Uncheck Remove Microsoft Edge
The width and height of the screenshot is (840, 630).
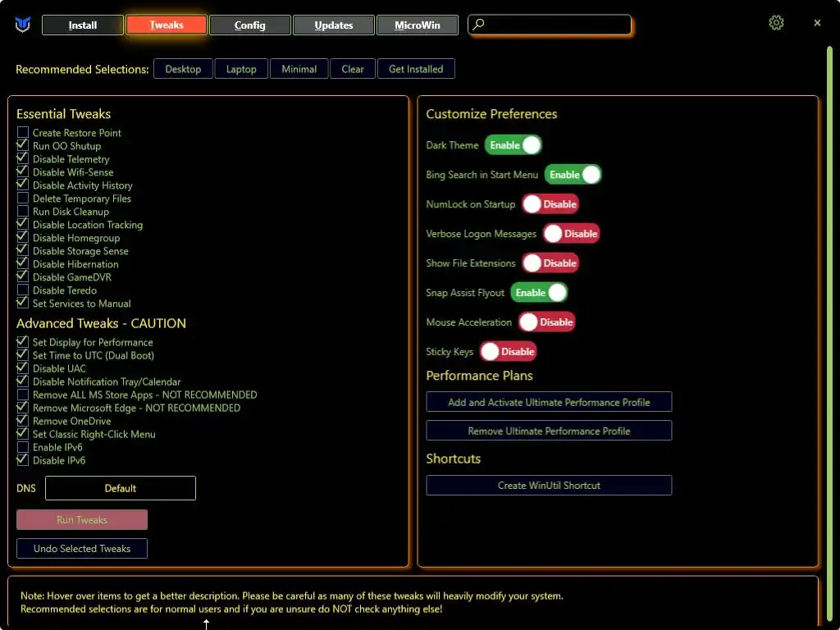[x=22, y=408]
